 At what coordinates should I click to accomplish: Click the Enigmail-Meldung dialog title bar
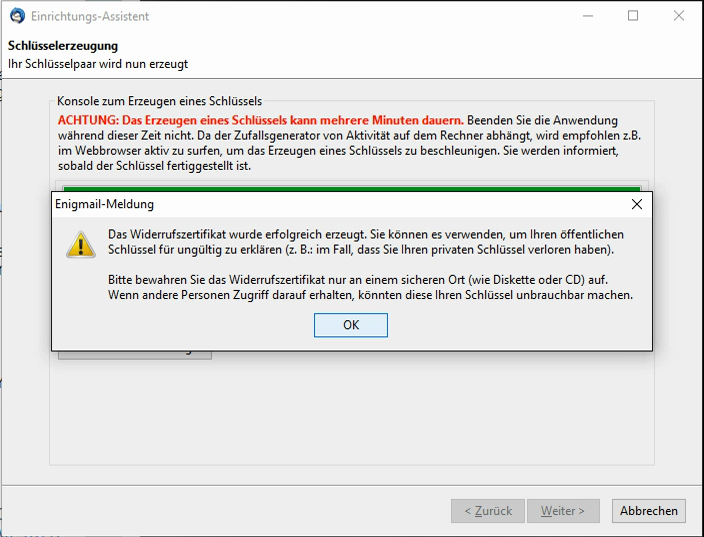pos(300,204)
